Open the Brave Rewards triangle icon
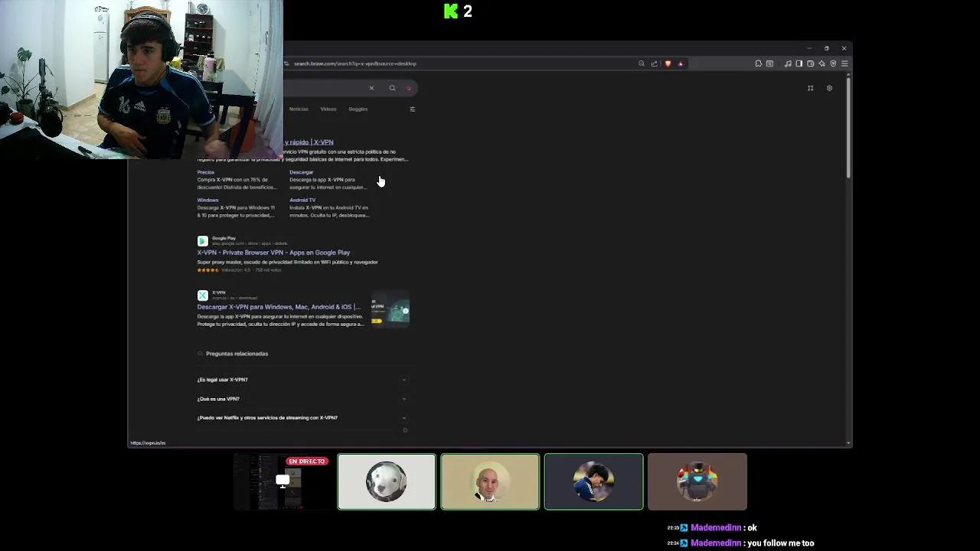This screenshot has height=551, width=980. 681,64
